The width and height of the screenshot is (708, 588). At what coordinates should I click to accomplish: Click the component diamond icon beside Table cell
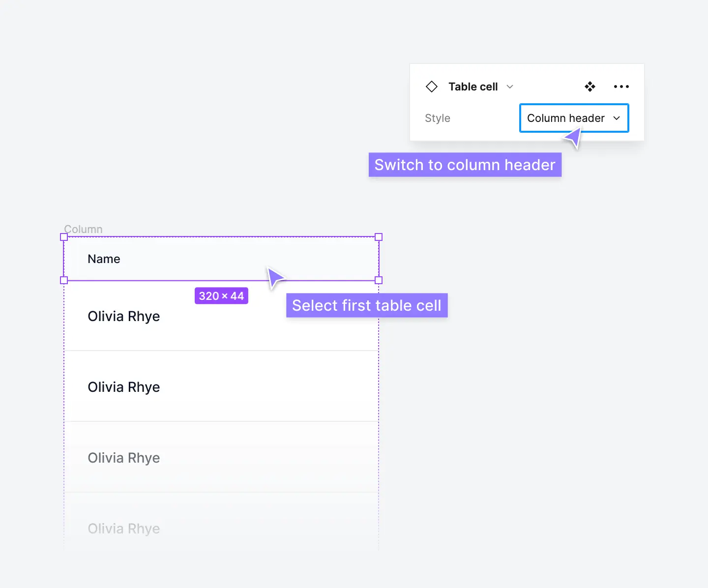(432, 87)
